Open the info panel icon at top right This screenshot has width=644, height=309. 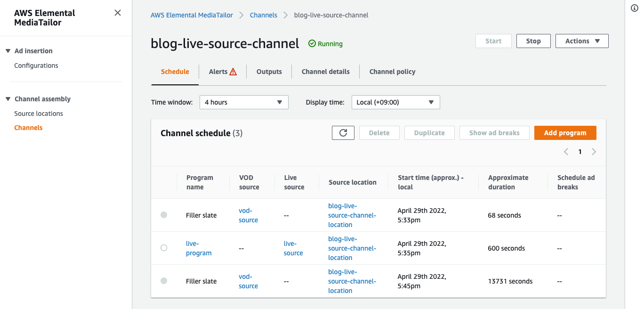634,8
